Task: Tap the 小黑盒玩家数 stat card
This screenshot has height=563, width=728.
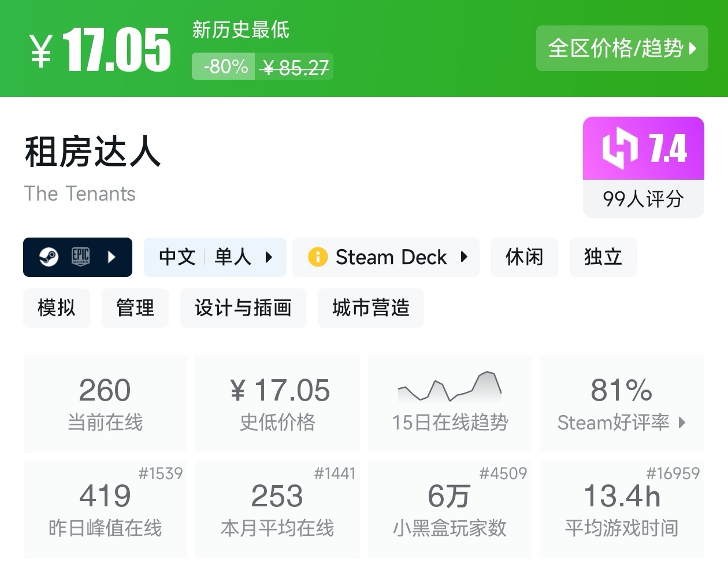Action: click(450, 509)
